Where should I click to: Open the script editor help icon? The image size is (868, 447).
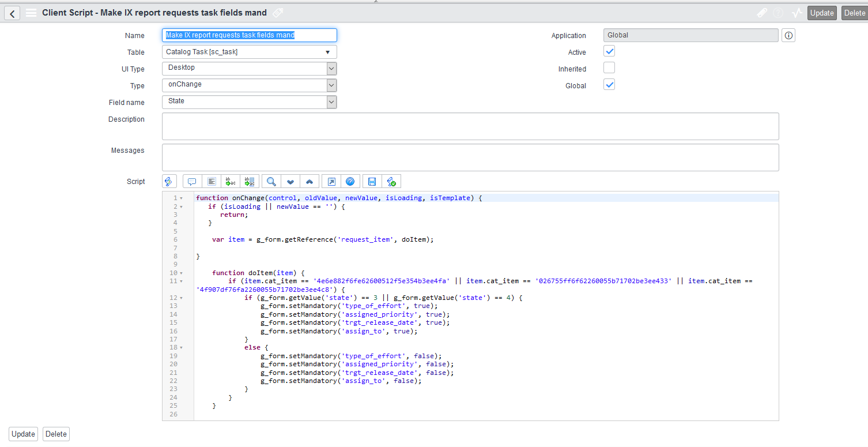pyautogui.click(x=350, y=182)
